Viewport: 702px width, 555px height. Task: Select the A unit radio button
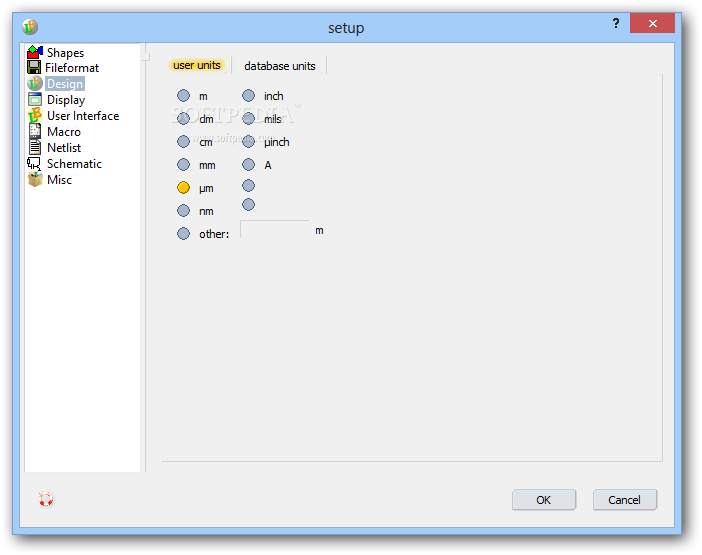[248, 165]
